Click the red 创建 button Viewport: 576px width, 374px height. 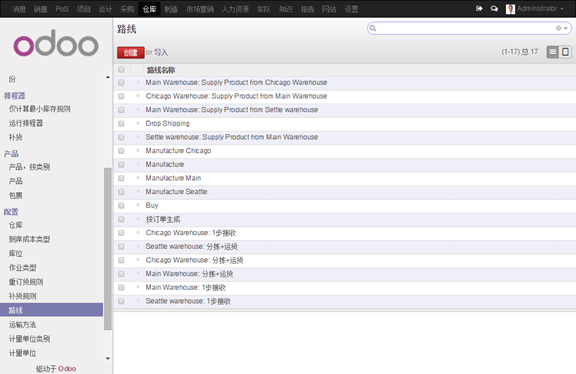tap(130, 53)
